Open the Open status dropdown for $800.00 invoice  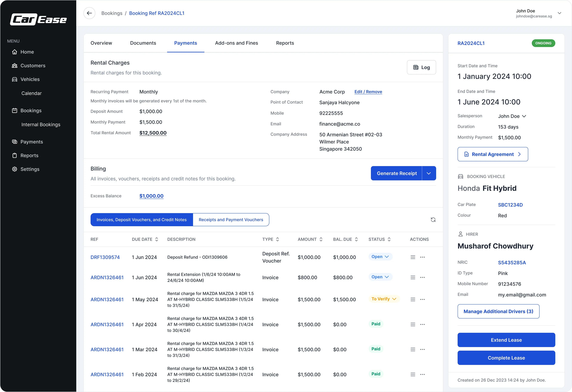pyautogui.click(x=380, y=277)
